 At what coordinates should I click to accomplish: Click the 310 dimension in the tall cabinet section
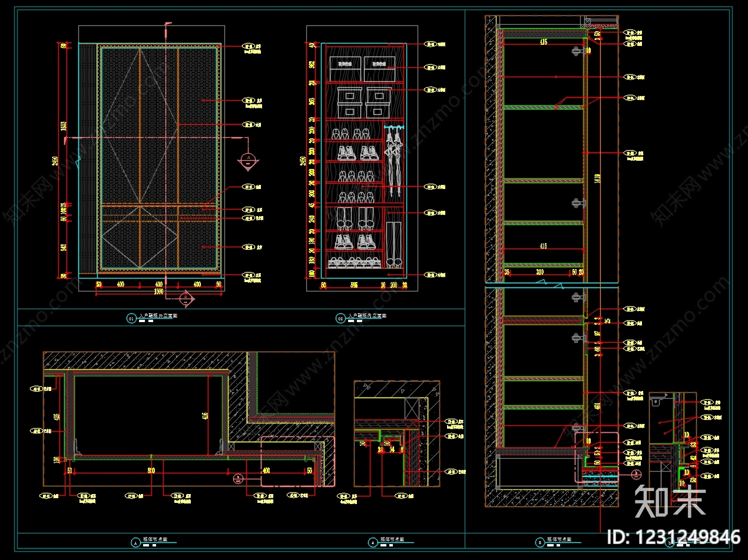[540, 272]
